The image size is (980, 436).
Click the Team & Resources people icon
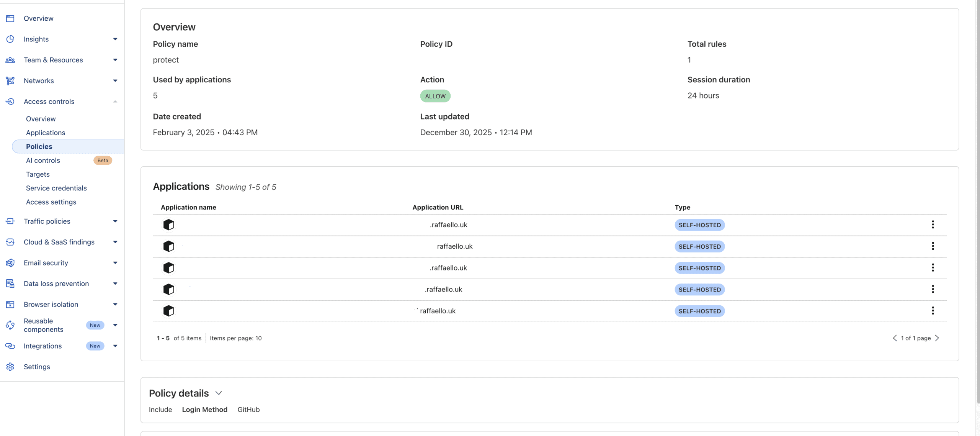(x=10, y=60)
